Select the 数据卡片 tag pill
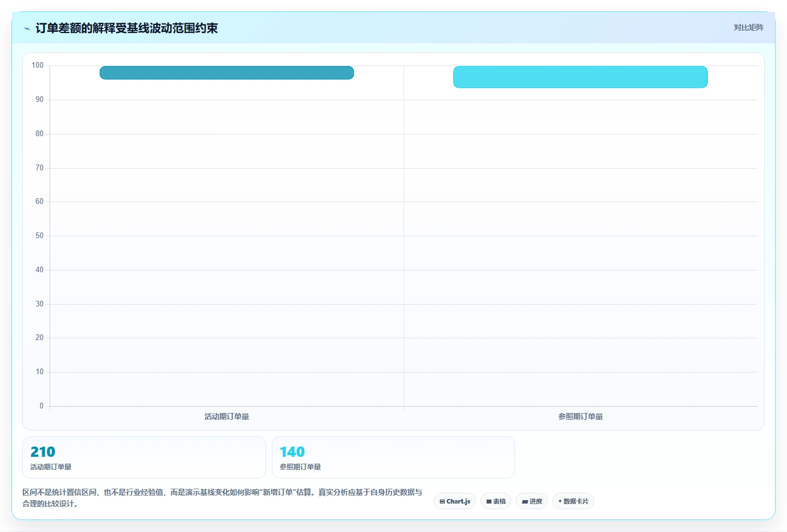787x532 pixels. (573, 501)
